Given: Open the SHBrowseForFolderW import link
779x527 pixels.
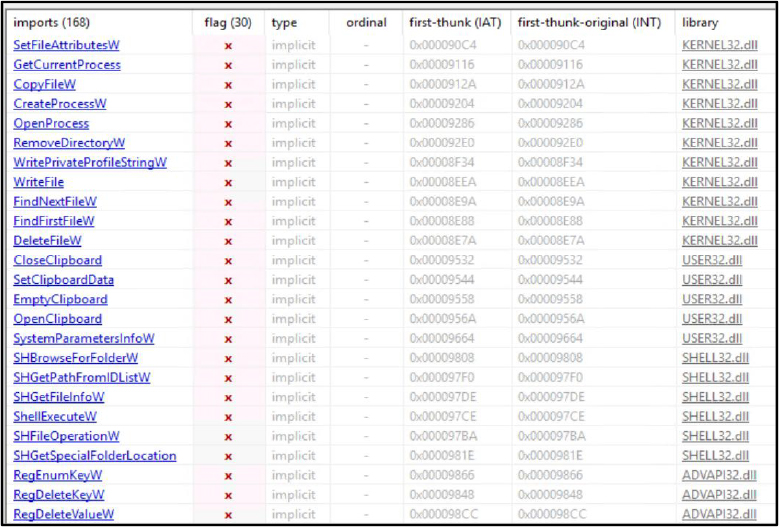Looking at the screenshot, I should [x=76, y=358].
